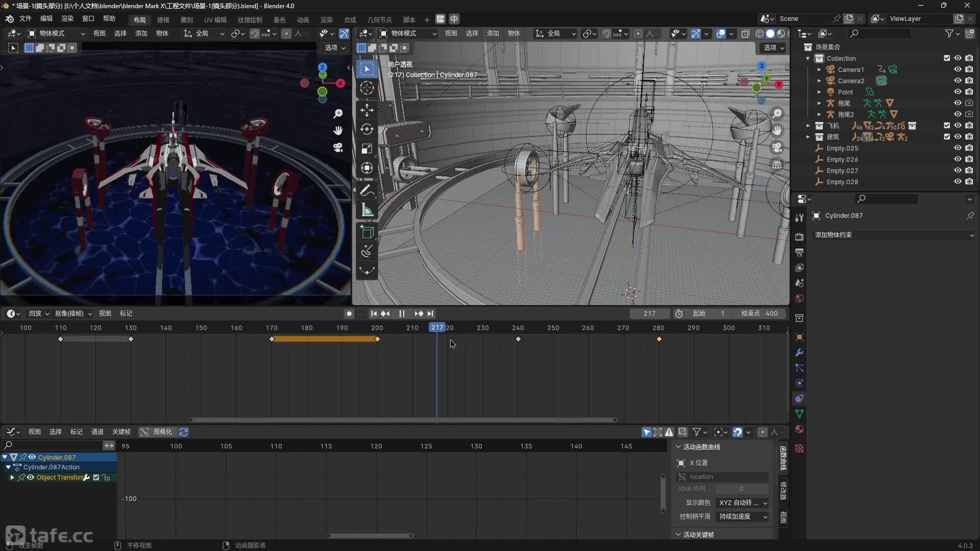Toggle visibility of Point light

(x=958, y=92)
